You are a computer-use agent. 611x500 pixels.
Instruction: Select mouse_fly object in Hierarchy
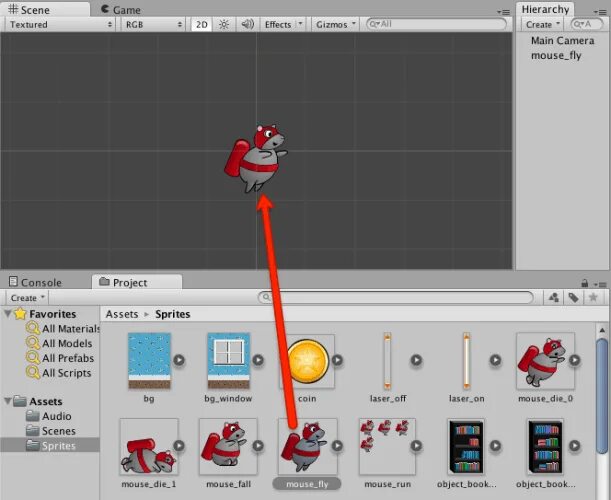[556, 55]
